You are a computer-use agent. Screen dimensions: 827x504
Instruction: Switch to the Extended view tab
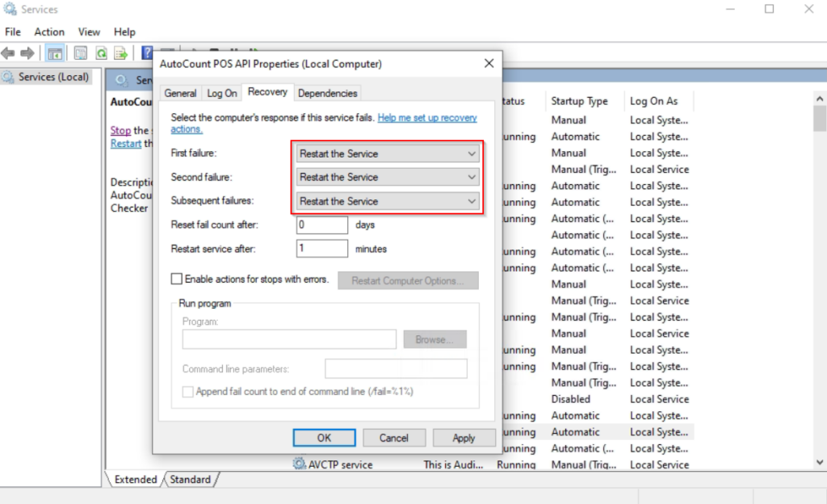point(136,479)
